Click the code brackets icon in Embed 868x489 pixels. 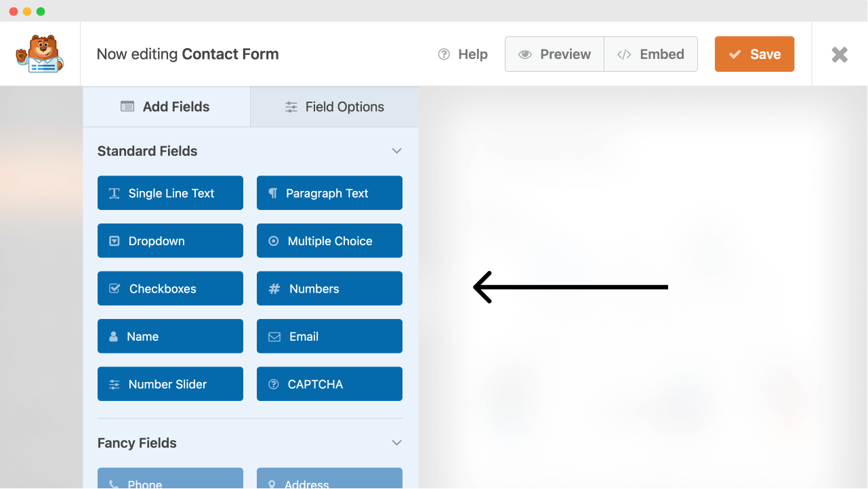coord(624,54)
